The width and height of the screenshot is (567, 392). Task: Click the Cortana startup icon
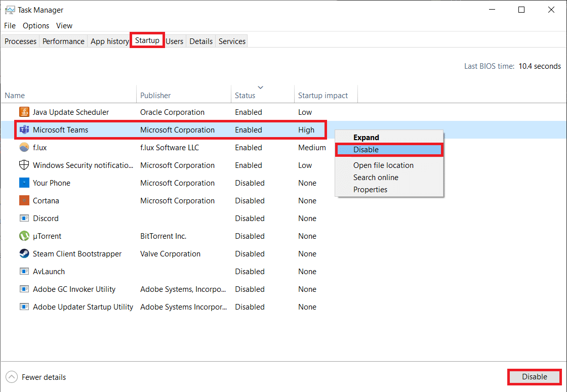[x=24, y=201]
